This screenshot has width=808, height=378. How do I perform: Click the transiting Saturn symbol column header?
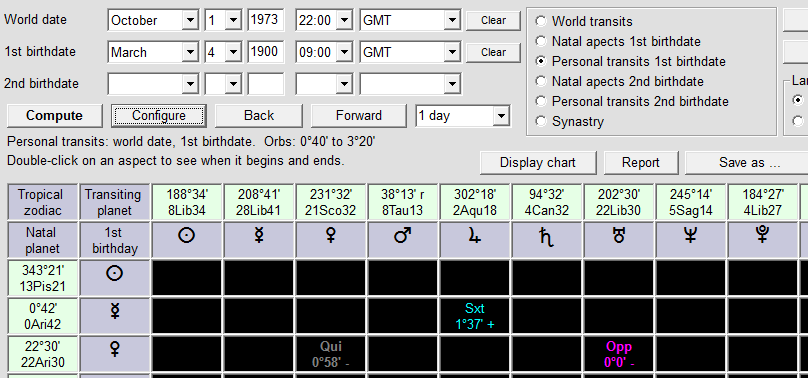click(547, 240)
